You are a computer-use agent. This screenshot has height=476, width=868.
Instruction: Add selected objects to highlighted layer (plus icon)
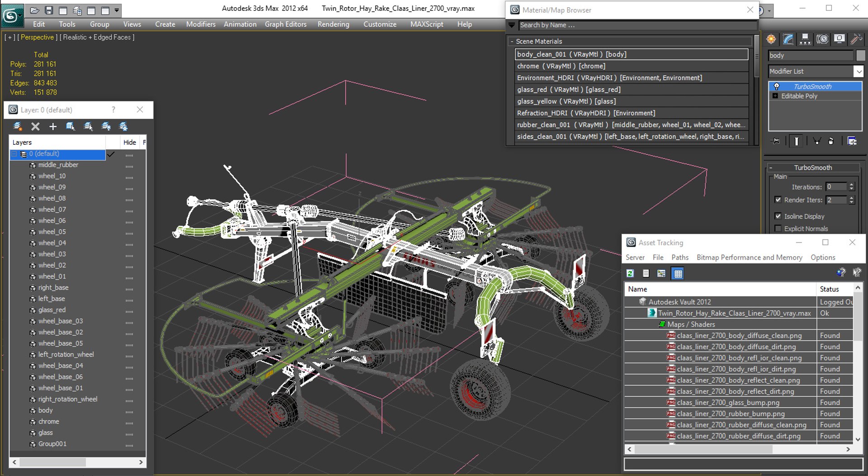point(53,127)
